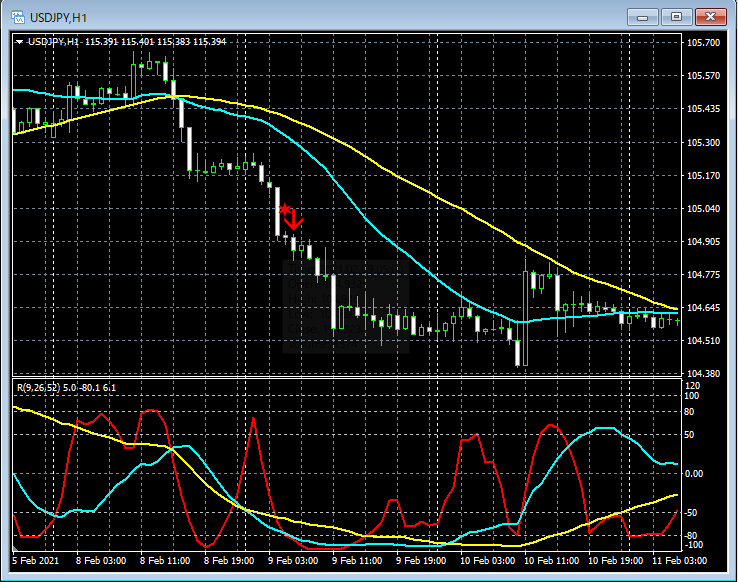
Task: Click the '8 Feb 11:00' time axis label
Action: (x=165, y=561)
